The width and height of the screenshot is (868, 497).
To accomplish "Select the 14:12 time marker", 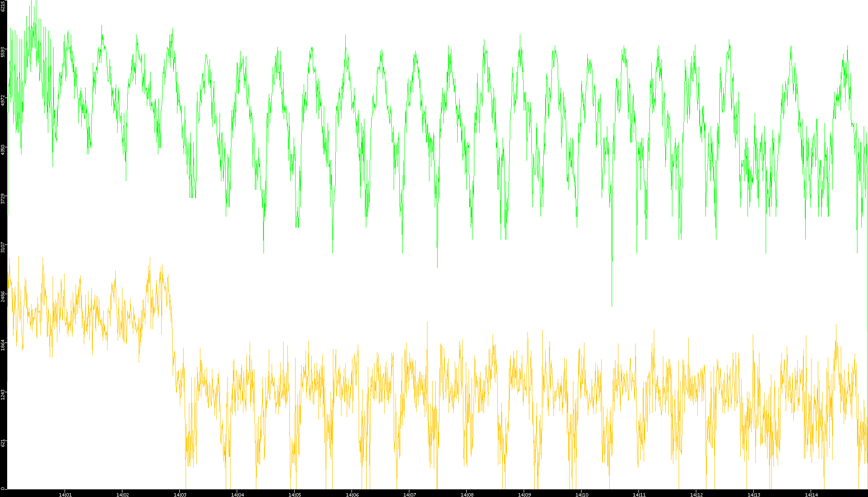I will 696,494.
